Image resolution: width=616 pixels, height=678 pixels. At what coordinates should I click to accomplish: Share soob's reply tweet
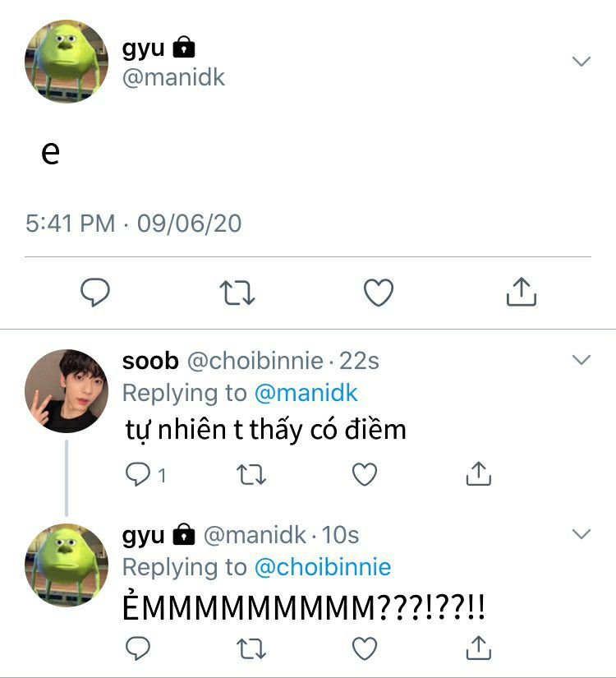point(477,473)
